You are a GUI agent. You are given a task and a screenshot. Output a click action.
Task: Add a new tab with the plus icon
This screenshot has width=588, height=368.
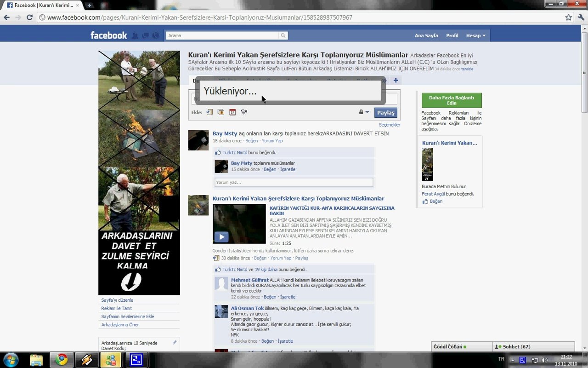click(x=396, y=80)
